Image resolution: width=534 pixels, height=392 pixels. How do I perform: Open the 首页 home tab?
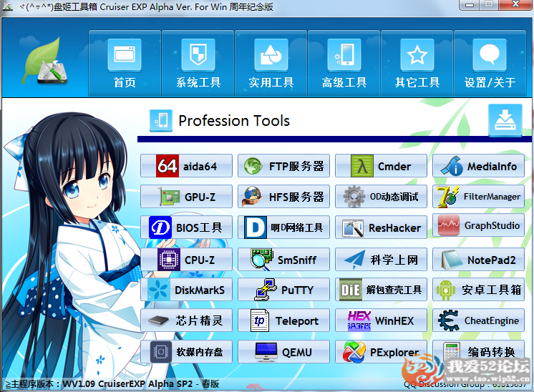[125, 64]
